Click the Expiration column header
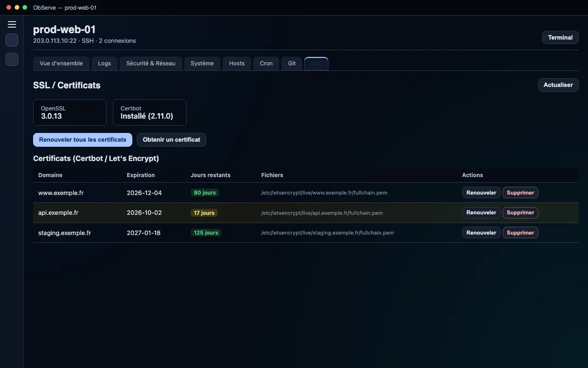The image size is (588, 368). pyautogui.click(x=141, y=175)
